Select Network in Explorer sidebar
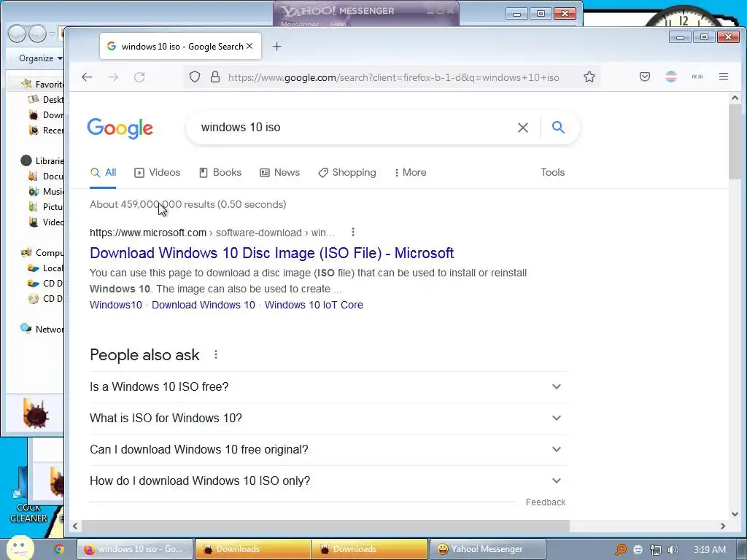 click(42, 329)
